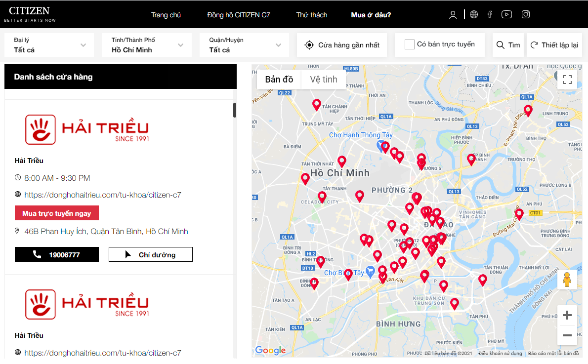The image size is (588, 364).
Task: Click the second 'Hải Triều' store name
Action: coord(29,335)
